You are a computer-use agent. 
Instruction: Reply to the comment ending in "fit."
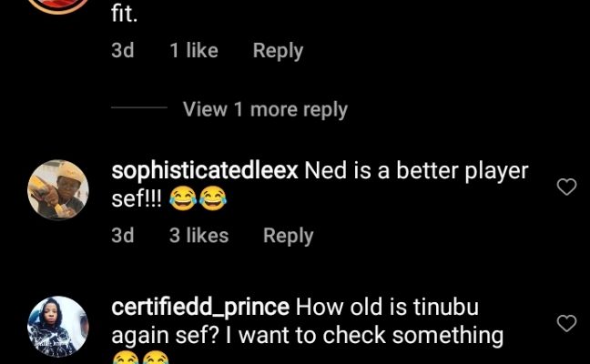(x=278, y=52)
